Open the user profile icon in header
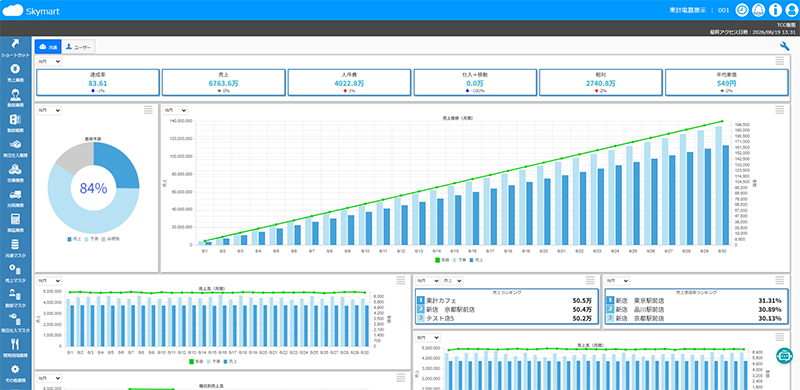800x390 pixels. pyautogui.click(x=791, y=10)
